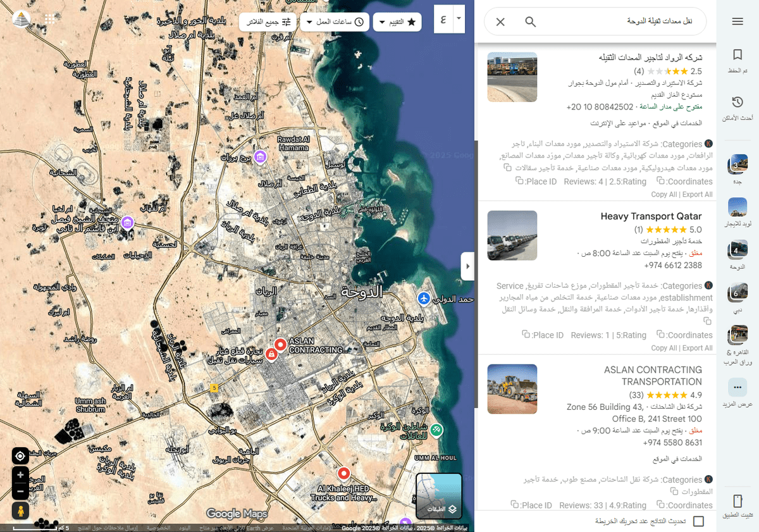The height and width of the screenshot is (532, 759).
Task: Click the compass orientation control on the map
Action: click(20, 455)
